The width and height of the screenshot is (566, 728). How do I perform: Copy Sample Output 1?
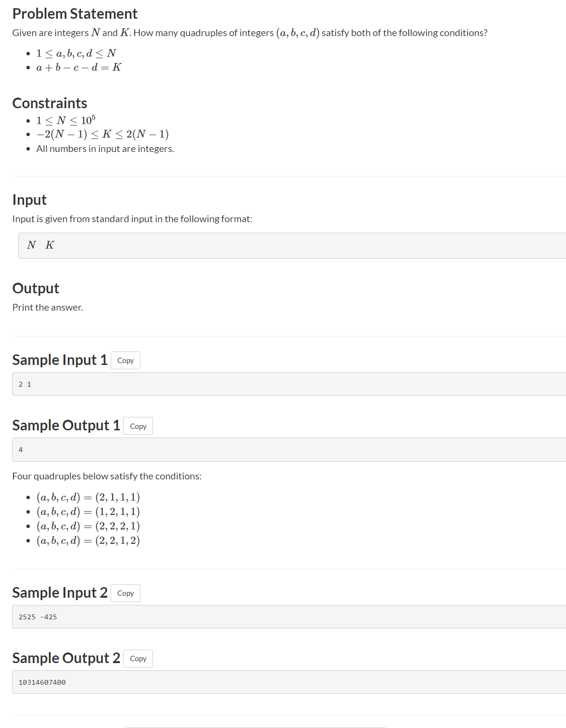[x=138, y=426]
